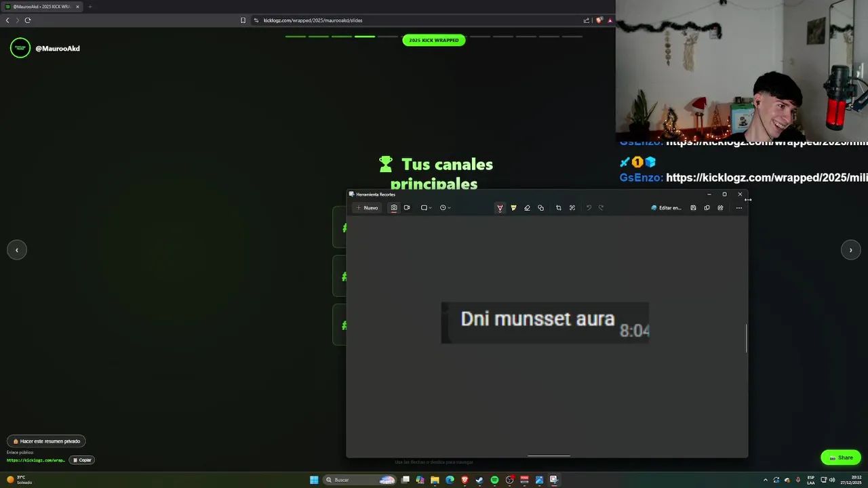
Task: Click the Editar en button
Action: (666, 208)
